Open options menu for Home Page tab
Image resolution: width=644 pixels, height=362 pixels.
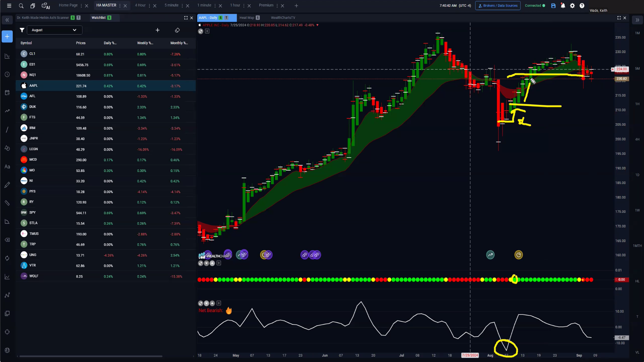point(81,6)
